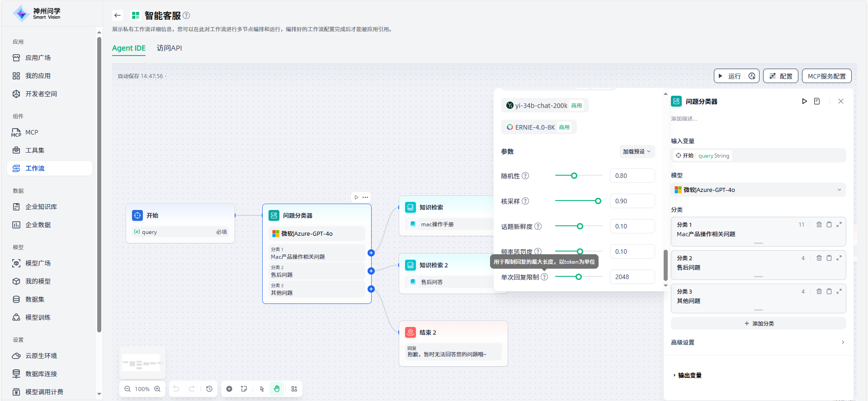Open the MCP服务配置 button
Screen dimensions: 868x401
tap(826, 76)
